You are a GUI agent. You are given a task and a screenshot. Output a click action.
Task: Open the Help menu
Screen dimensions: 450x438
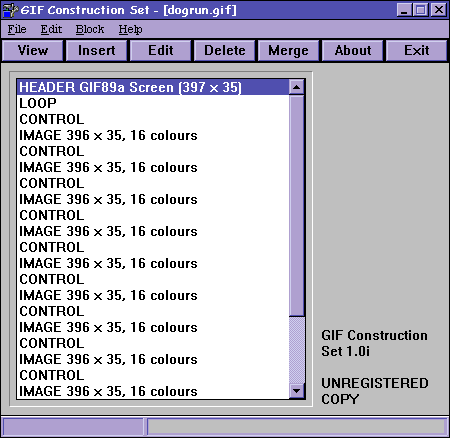130,29
